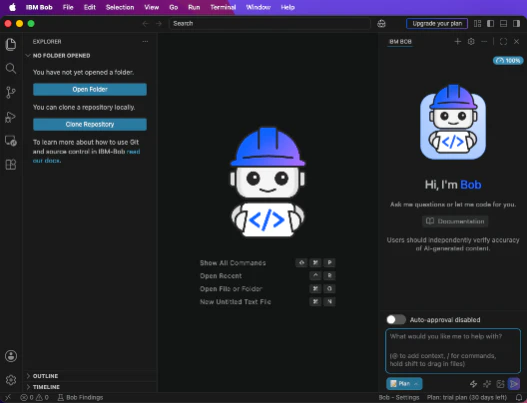
Task: Focus the top Search command field
Action: click(270, 24)
